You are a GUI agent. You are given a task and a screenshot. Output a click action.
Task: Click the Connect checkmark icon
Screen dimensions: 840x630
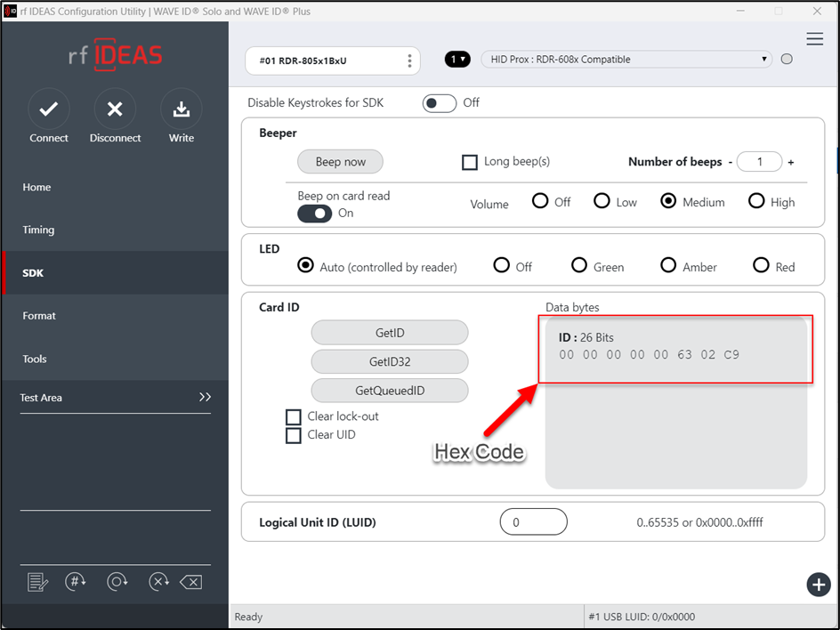[x=49, y=109]
